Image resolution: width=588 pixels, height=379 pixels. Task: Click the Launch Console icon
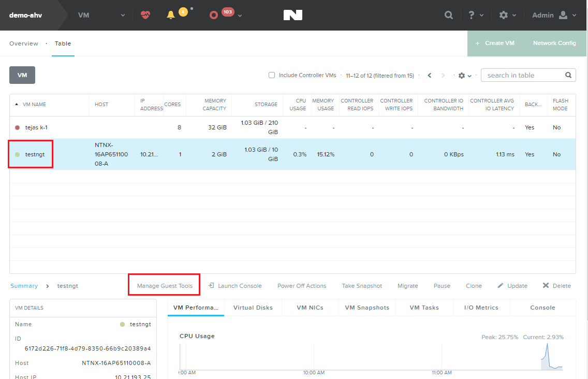(211, 286)
